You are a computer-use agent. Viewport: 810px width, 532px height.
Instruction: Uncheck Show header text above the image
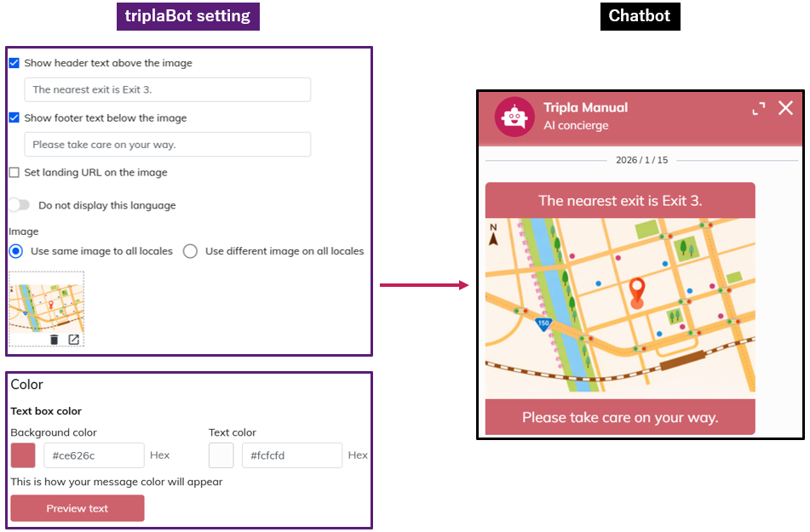[x=14, y=63]
